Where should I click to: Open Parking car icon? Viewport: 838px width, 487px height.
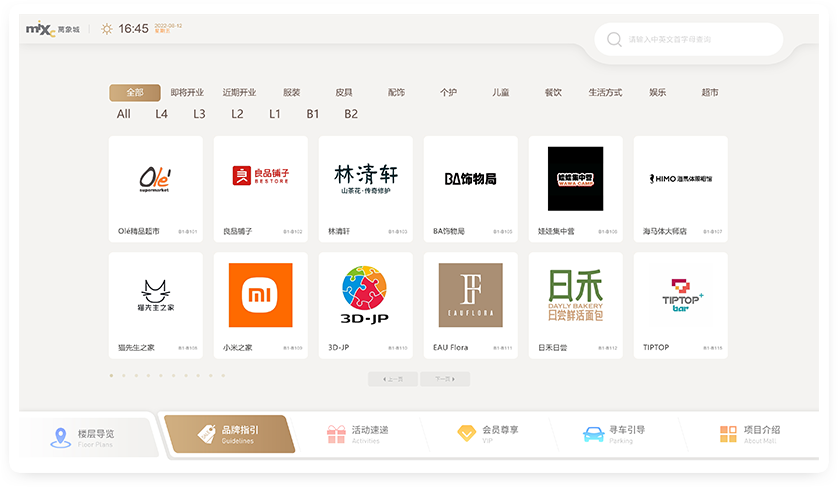[593, 434]
